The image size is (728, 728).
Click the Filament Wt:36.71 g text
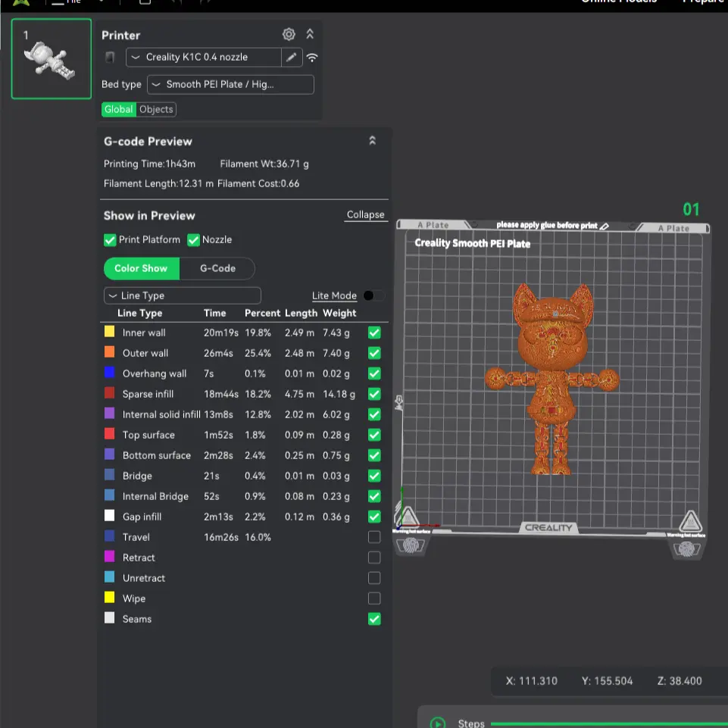coord(264,164)
